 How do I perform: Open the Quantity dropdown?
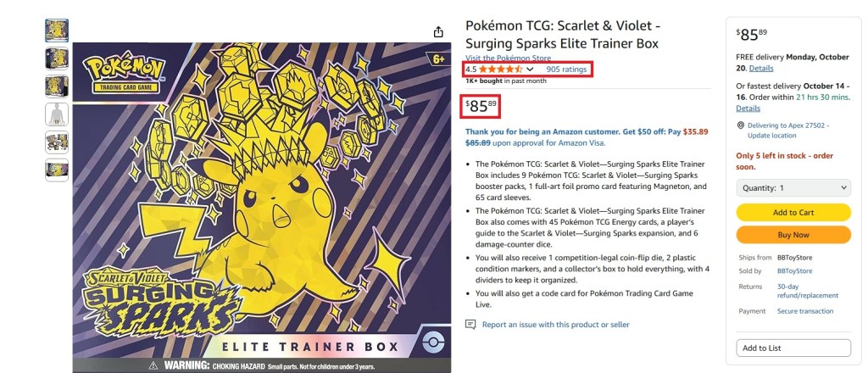click(x=793, y=187)
